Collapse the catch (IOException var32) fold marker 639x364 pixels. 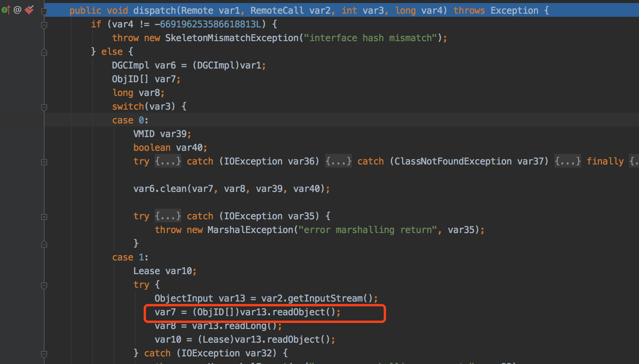pos(44,354)
